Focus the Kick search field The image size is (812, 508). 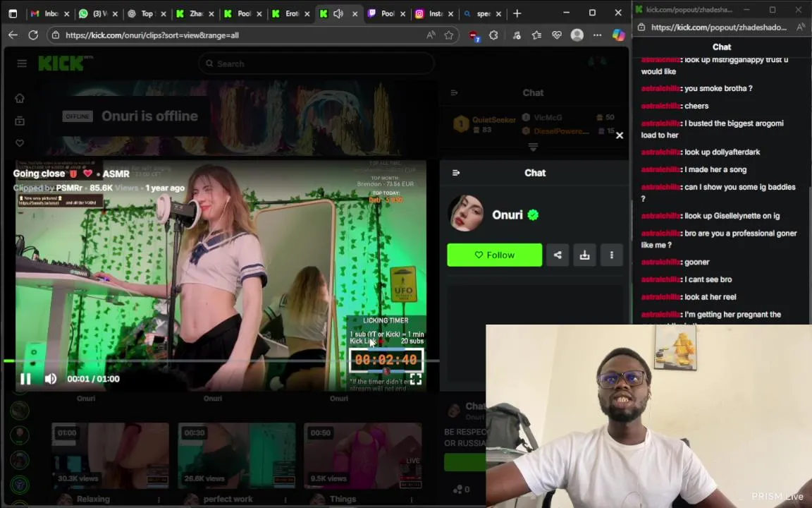316,64
